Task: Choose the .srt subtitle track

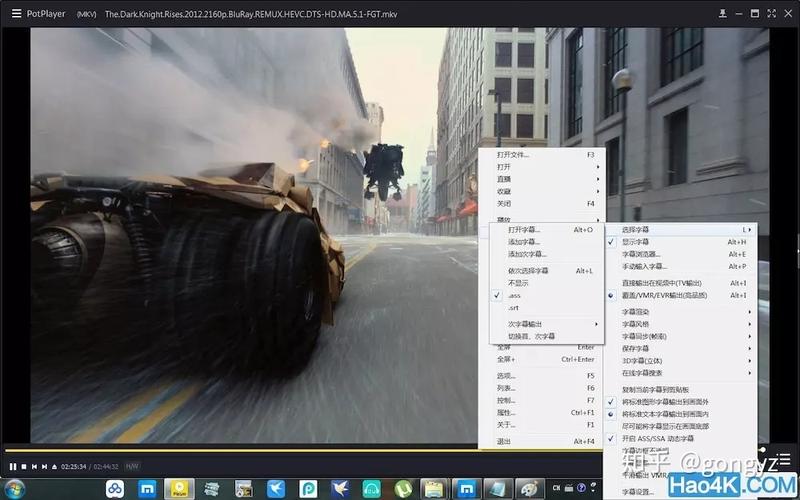Action: pos(513,308)
